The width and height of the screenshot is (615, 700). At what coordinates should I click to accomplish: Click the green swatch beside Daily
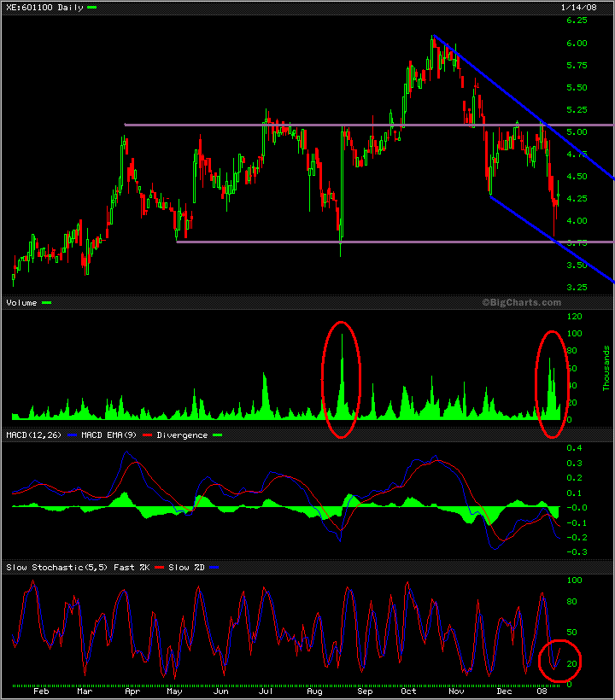(x=92, y=7)
